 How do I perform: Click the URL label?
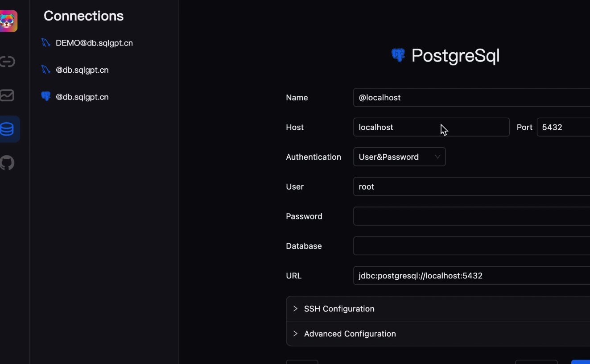click(x=293, y=276)
